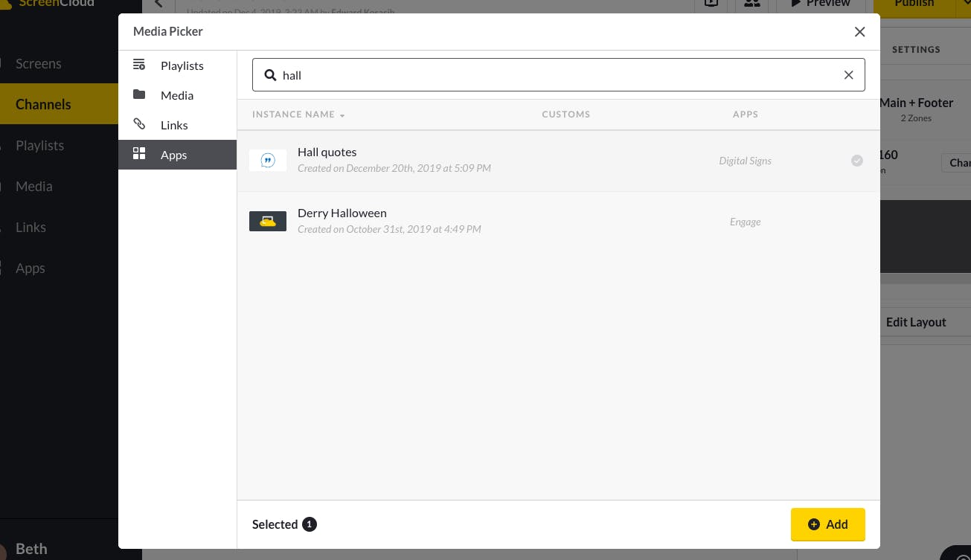Open Playlists in main left sidebar

click(40, 146)
